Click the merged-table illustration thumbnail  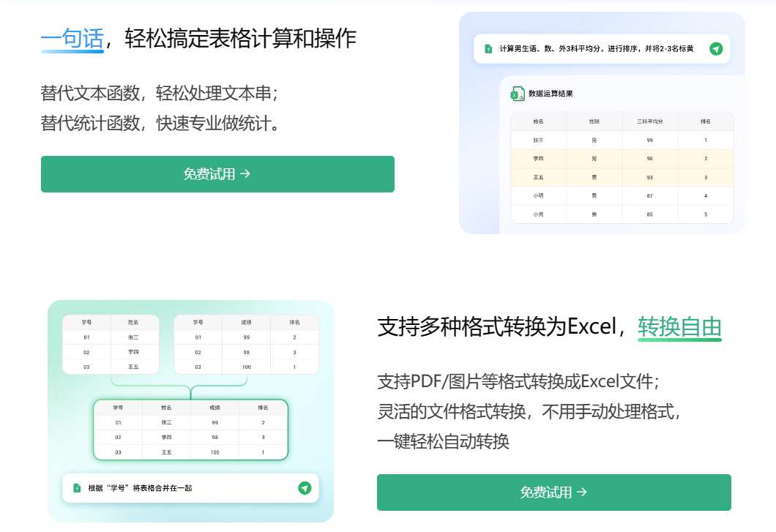tap(190, 411)
